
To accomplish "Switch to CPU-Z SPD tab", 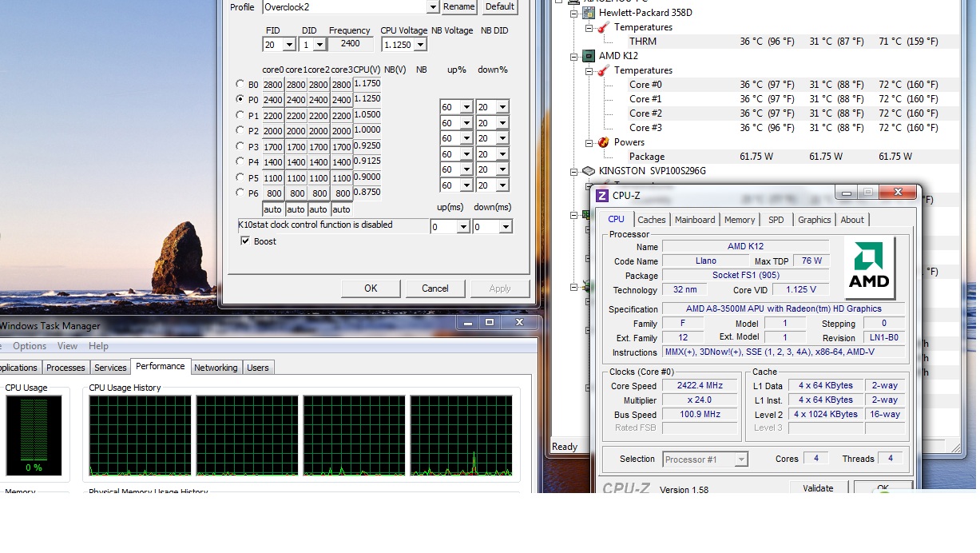I will tap(776, 220).
